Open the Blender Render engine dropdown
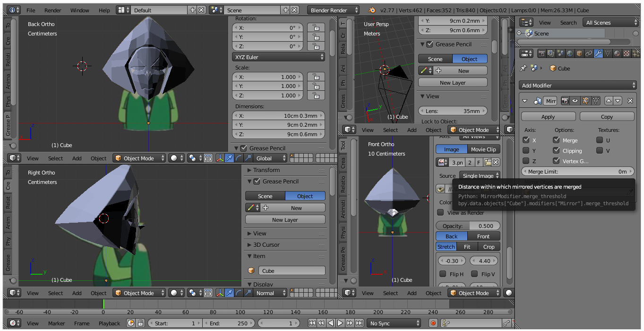Screen dimensions: 644x331 [333, 10]
